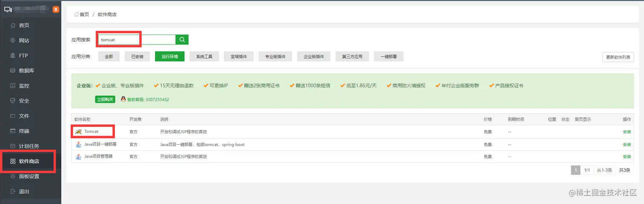Click the QQ penguin customer service icon
644x204 pixels.
123,99
